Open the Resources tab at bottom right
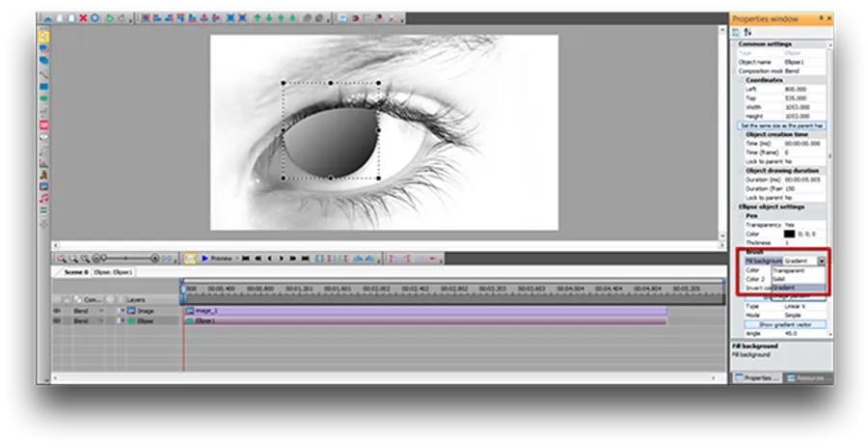This screenshot has width=868, height=443. click(809, 377)
